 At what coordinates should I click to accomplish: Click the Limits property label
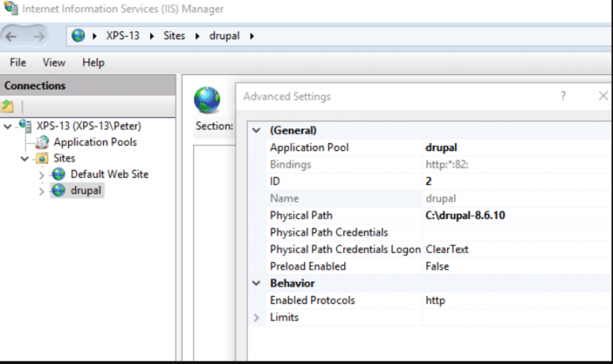[x=284, y=318]
